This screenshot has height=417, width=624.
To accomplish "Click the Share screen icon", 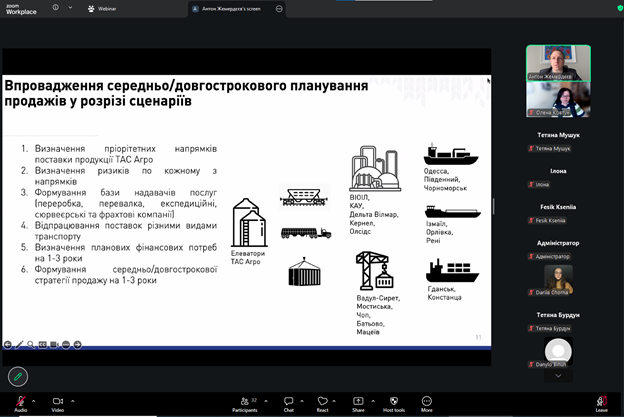I will pyautogui.click(x=358, y=400).
